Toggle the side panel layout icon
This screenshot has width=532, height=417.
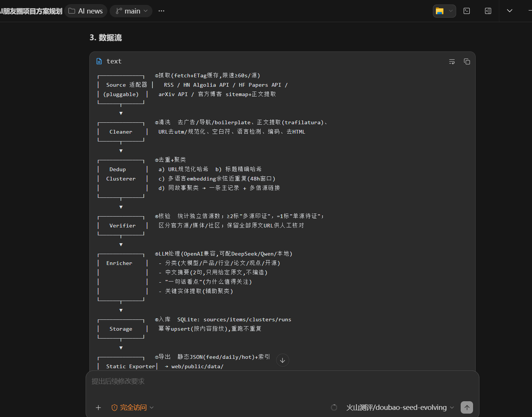click(x=488, y=11)
